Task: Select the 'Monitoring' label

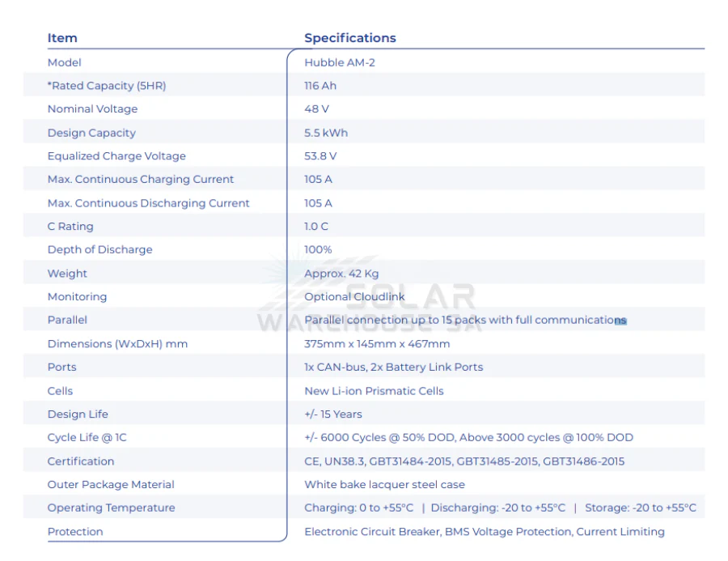Action: 77,297
